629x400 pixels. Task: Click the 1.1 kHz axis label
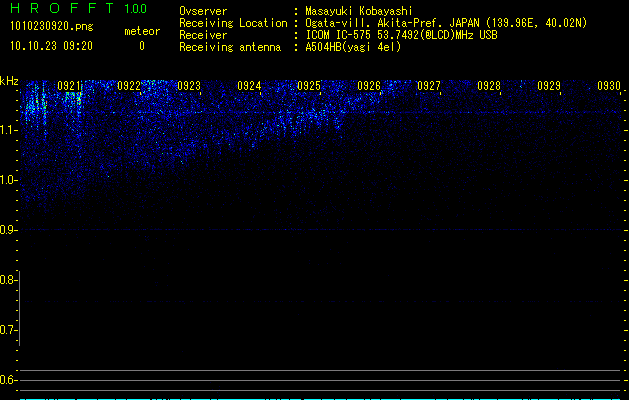click(x=8, y=130)
